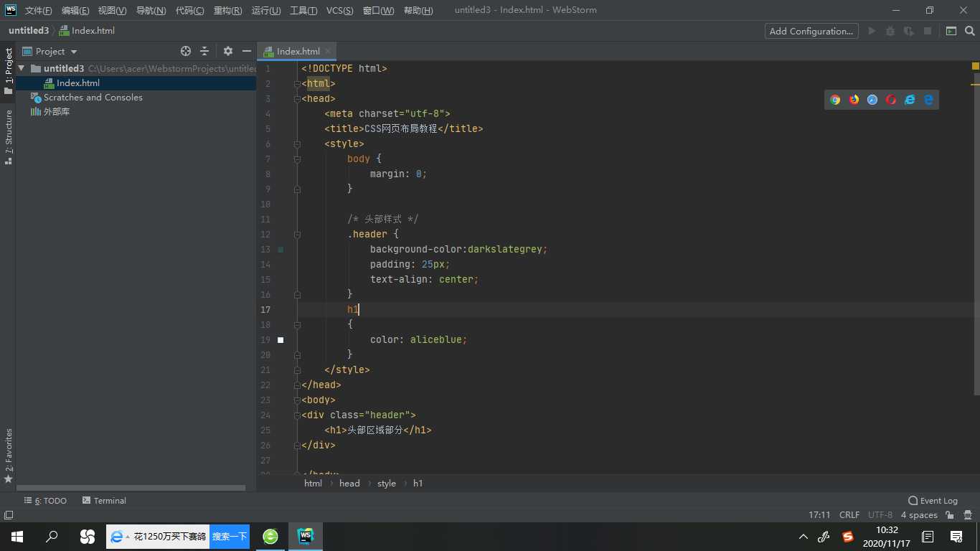980x551 pixels.
Task: Click darkslategrey color swatch in gutter
Action: tap(281, 250)
